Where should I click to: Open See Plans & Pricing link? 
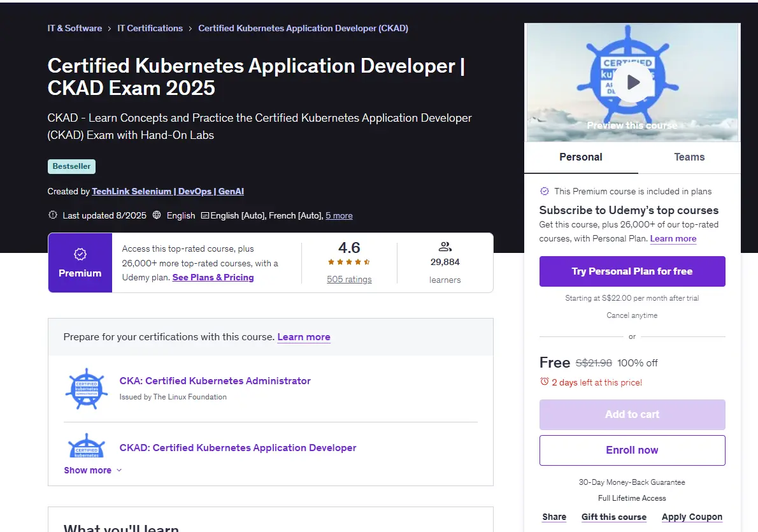click(213, 277)
